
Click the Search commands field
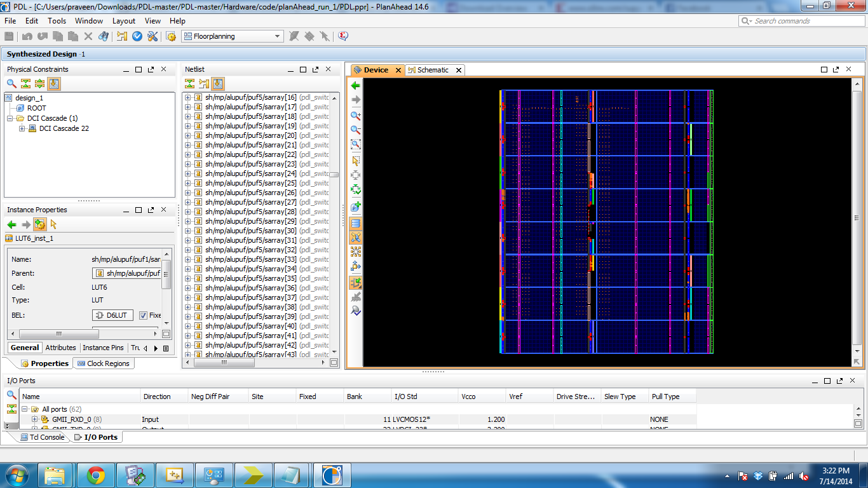click(x=802, y=21)
